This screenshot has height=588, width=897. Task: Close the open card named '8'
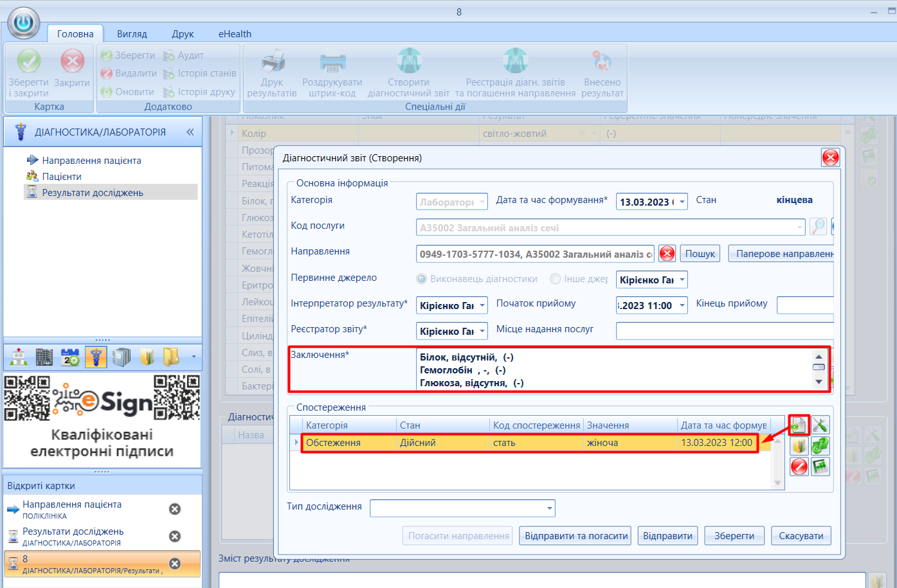pos(174,564)
